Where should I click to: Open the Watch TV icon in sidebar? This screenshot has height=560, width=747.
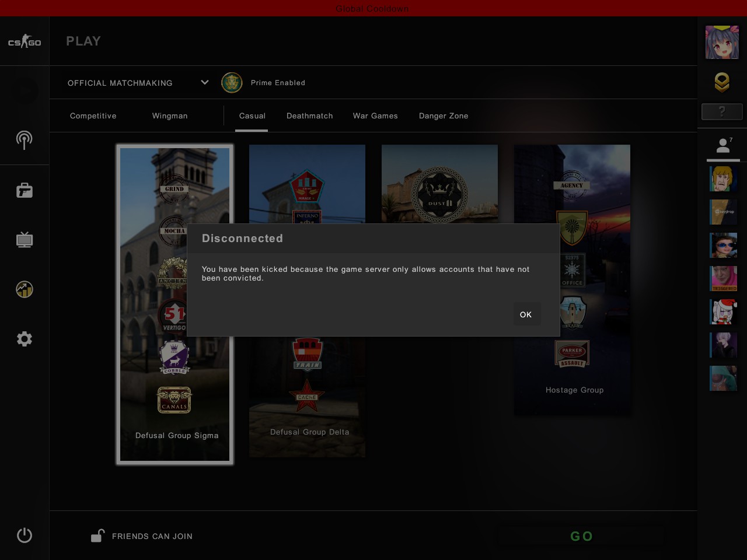pos(25,240)
